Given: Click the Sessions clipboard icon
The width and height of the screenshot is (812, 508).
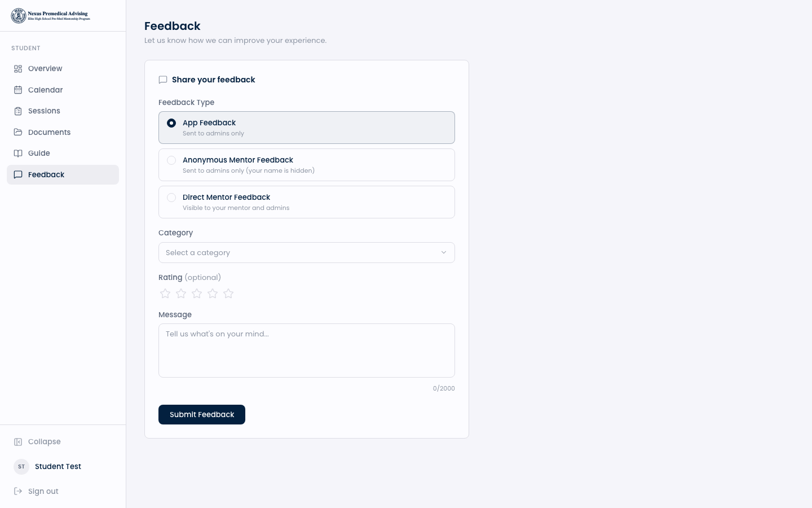Looking at the screenshot, I should [18, 111].
